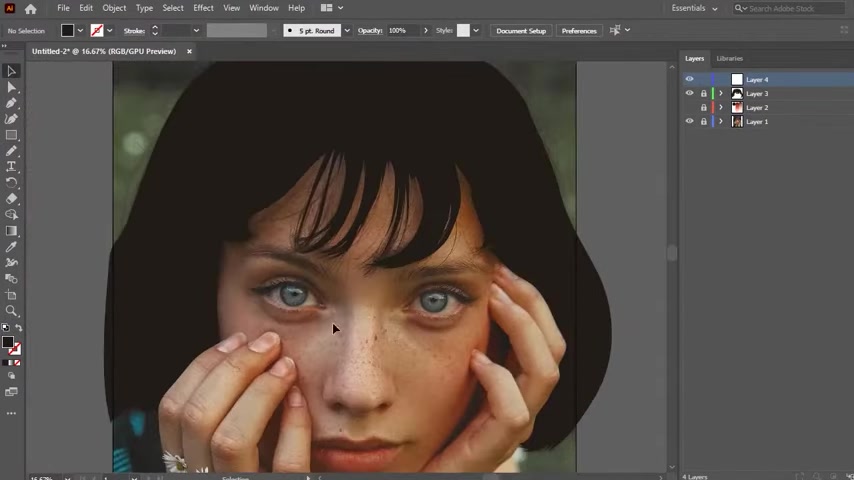Expand Layer 3 contents
This screenshot has height=480, width=854.
[721, 94]
